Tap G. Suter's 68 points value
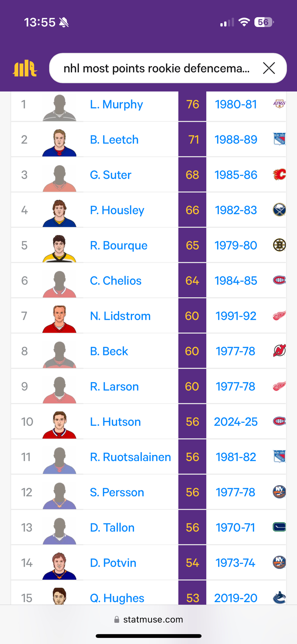Viewport: 297px width, 644px height. coord(192,175)
